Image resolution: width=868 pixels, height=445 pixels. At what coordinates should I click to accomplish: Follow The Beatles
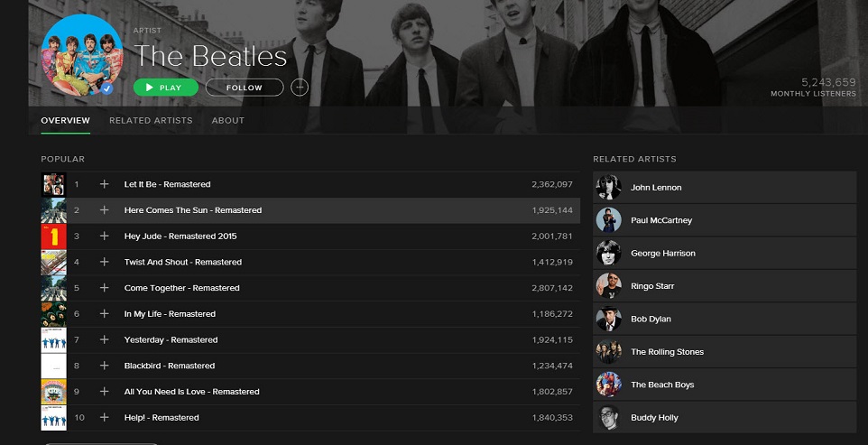tap(245, 88)
